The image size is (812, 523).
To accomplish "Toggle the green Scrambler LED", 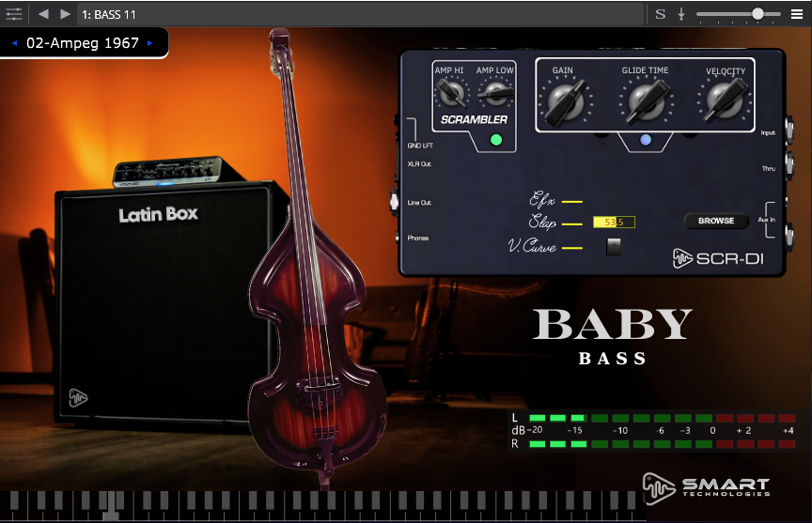I will click(496, 140).
